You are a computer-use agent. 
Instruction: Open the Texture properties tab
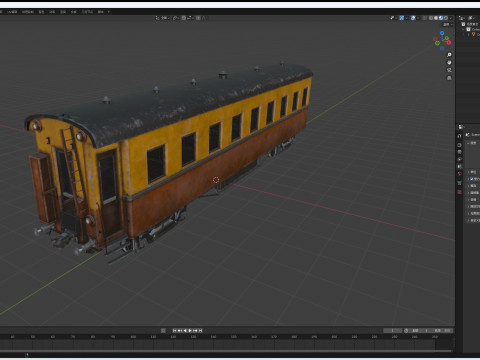[x=460, y=192]
